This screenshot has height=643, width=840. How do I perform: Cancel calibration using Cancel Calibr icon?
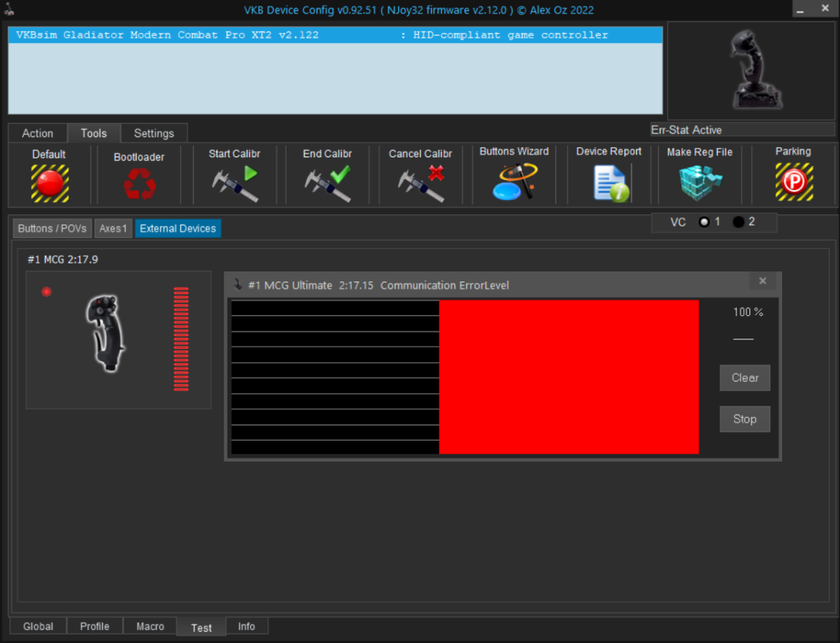[x=420, y=184]
